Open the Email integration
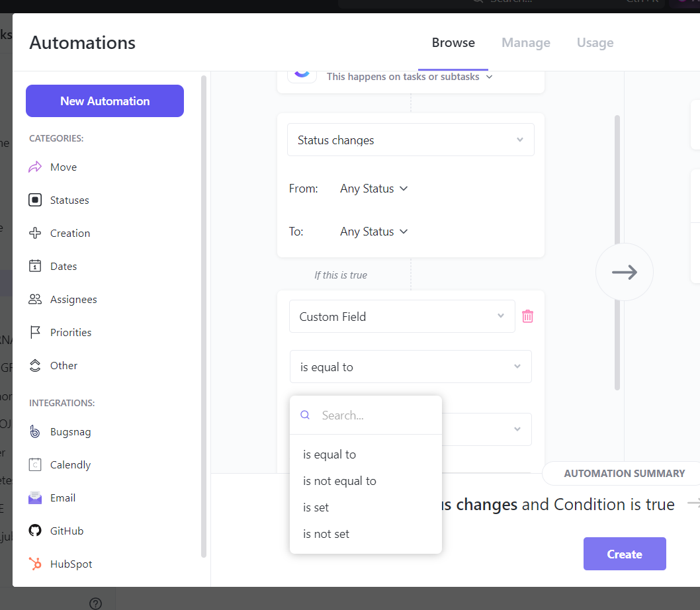 click(62, 498)
